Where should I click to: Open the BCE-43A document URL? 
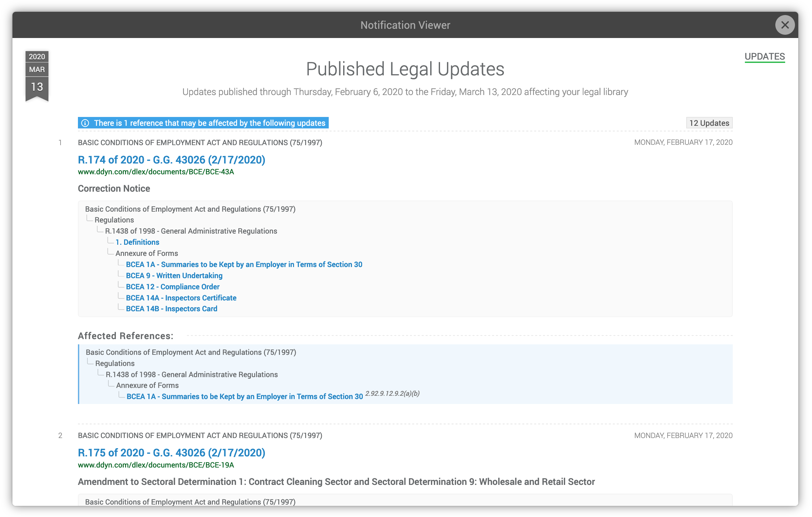click(x=156, y=172)
